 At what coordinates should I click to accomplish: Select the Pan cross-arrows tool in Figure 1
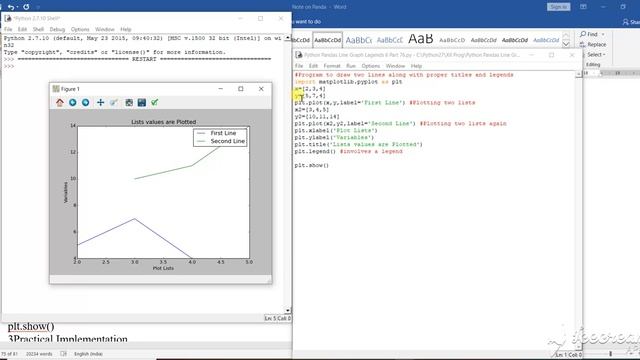(x=100, y=102)
